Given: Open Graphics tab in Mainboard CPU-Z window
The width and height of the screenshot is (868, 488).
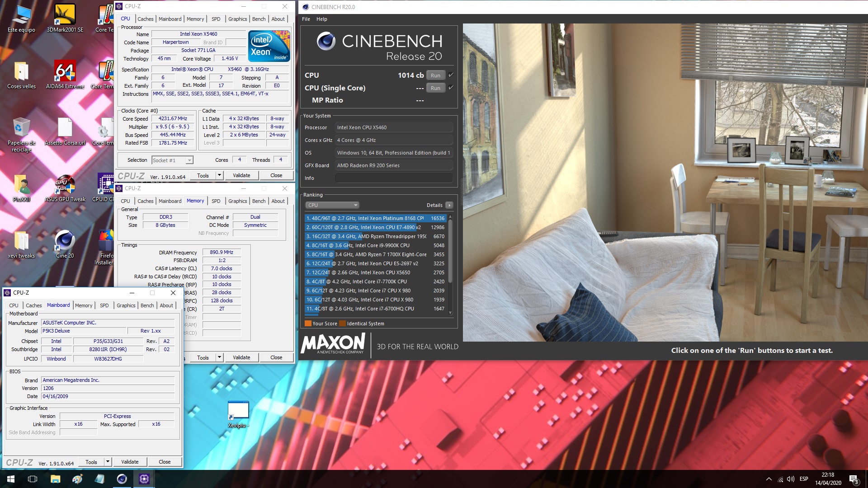Looking at the screenshot, I should [126, 305].
